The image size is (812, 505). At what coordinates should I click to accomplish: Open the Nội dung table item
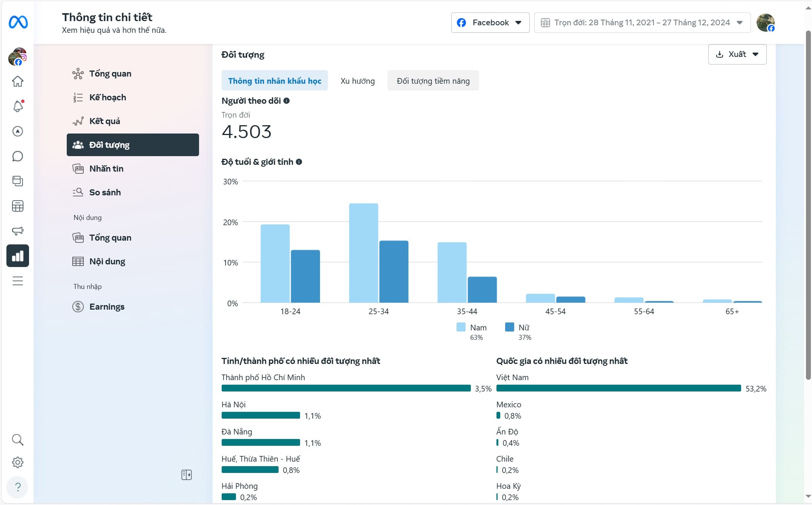tap(133, 261)
